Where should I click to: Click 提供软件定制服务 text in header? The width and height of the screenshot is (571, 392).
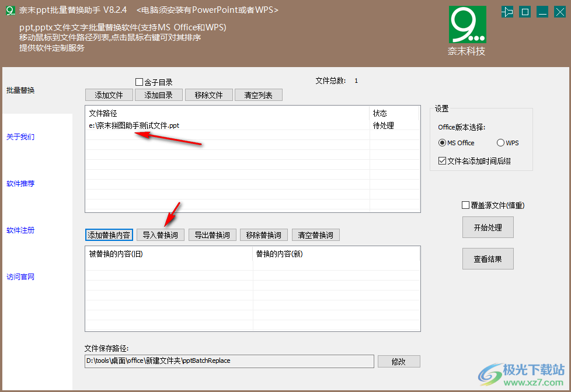click(52, 48)
